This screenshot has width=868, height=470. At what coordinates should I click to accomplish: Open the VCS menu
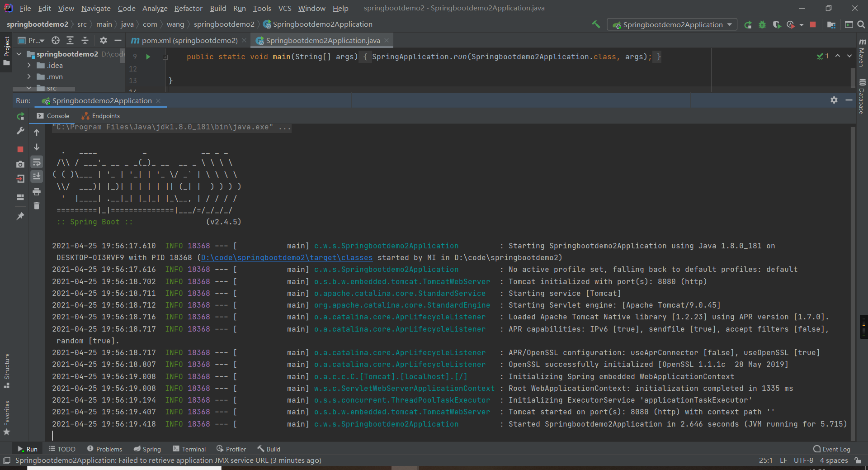pos(285,8)
